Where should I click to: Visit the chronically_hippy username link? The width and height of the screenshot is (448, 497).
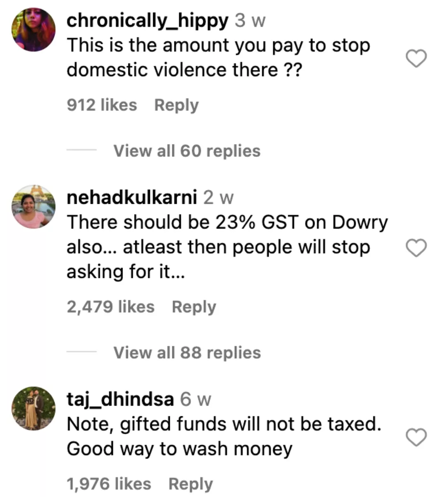click(147, 20)
